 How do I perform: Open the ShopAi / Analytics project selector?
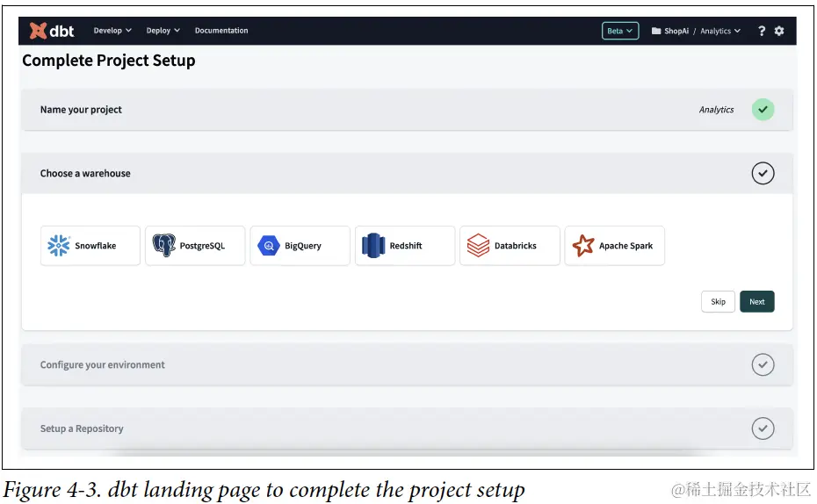(696, 32)
